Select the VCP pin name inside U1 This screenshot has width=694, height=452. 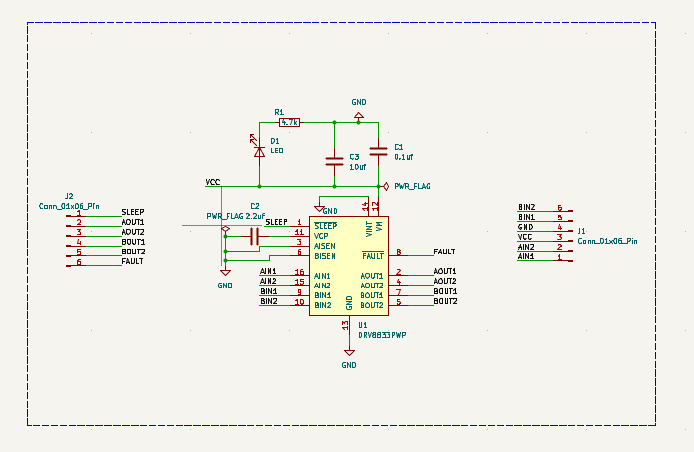point(321,236)
